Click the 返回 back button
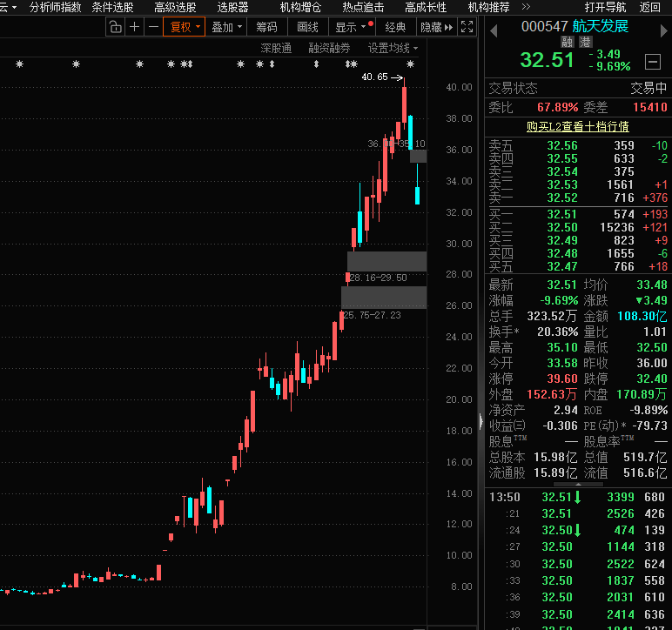Screen dimensions: 672x630 pos(649,7)
